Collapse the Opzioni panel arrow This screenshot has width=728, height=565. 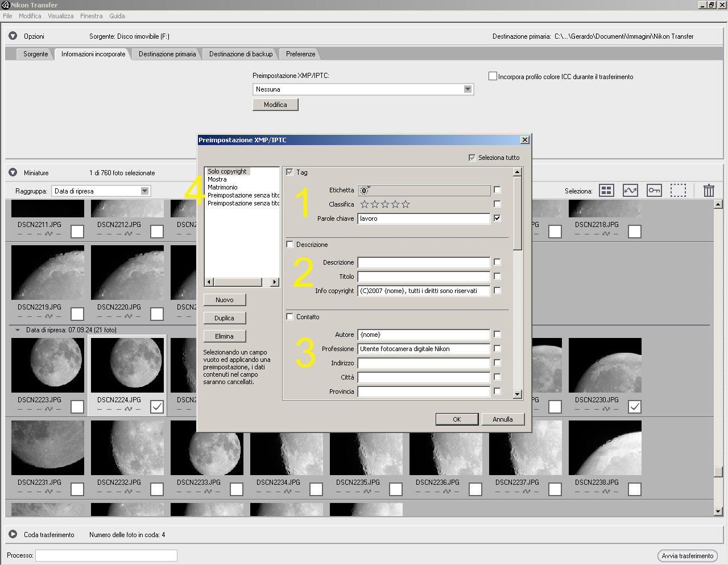click(13, 36)
